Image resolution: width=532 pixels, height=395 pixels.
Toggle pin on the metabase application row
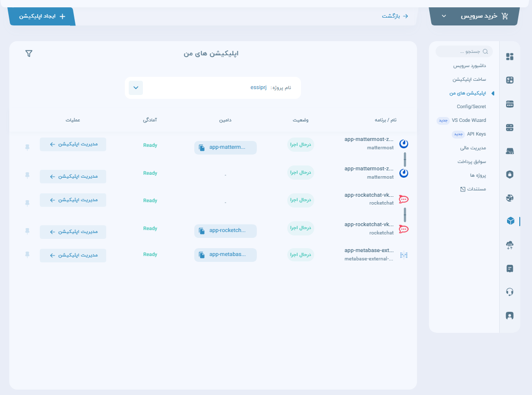click(x=27, y=255)
